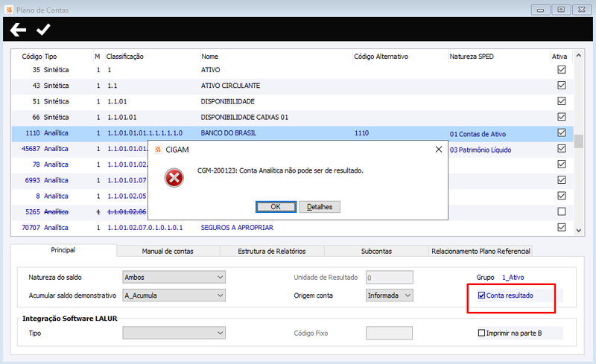Click the Código column header
Viewport: 596px width, 364px height.
pyautogui.click(x=31, y=57)
